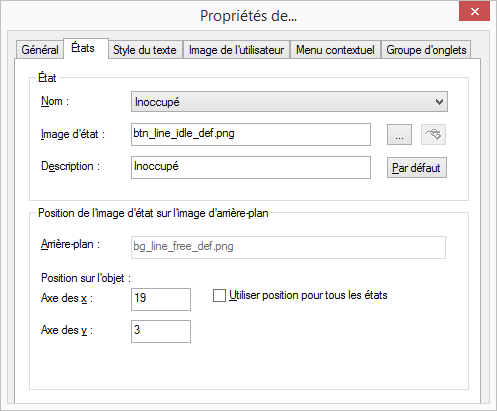Go to the Image de l'utilisateur tab
Screen dimensions: 497x411
236,50
